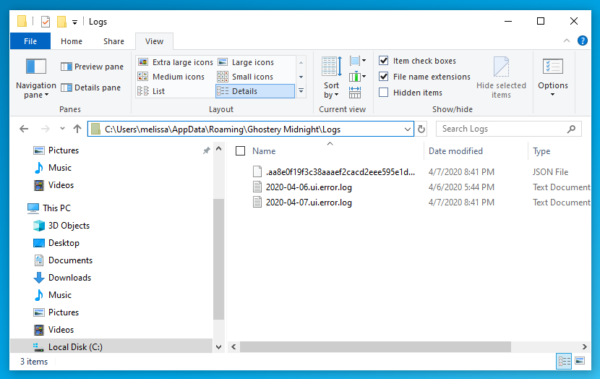Click the horizontal scrollbar thumb
The image size is (600, 379).
pos(375,347)
